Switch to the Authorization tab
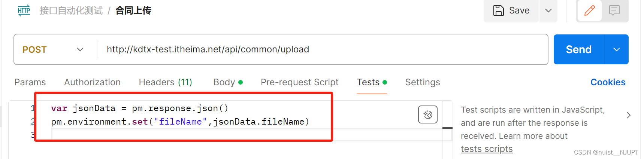Viewport: 644px width, 159px height. coord(92,82)
